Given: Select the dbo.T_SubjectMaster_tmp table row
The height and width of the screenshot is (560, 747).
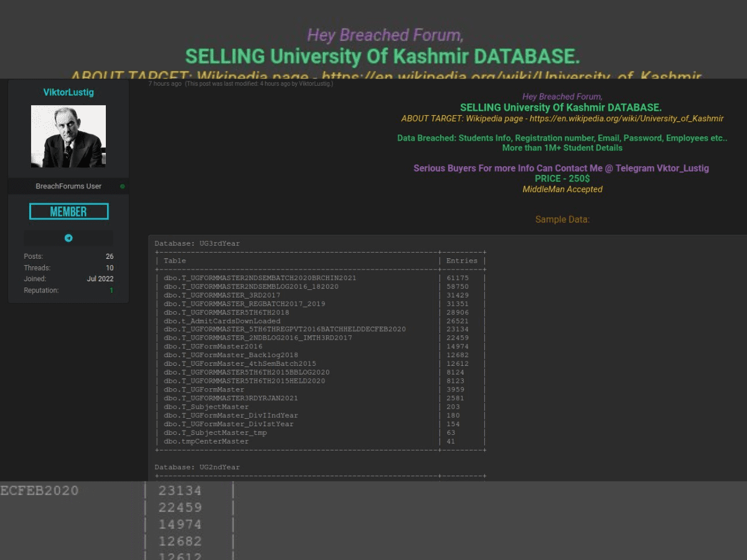Looking at the screenshot, I should tap(215, 432).
